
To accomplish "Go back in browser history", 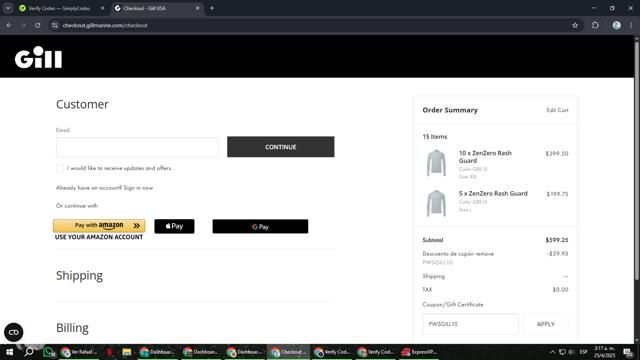I will click(x=9, y=25).
